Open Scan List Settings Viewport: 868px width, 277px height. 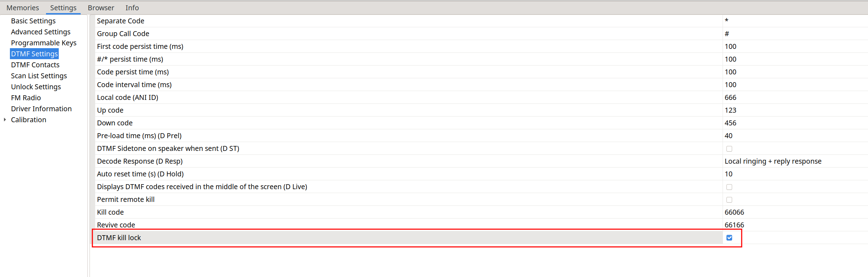pyautogui.click(x=39, y=76)
